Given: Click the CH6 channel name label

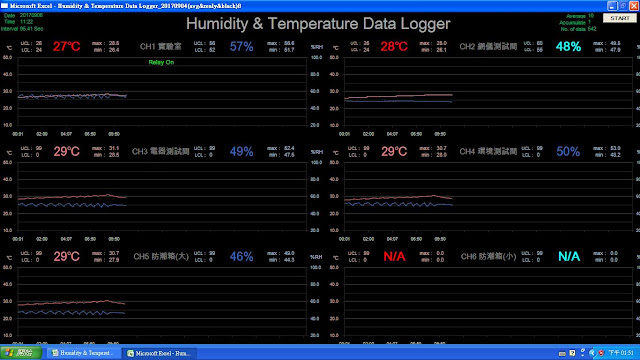Looking at the screenshot, I should (489, 256).
